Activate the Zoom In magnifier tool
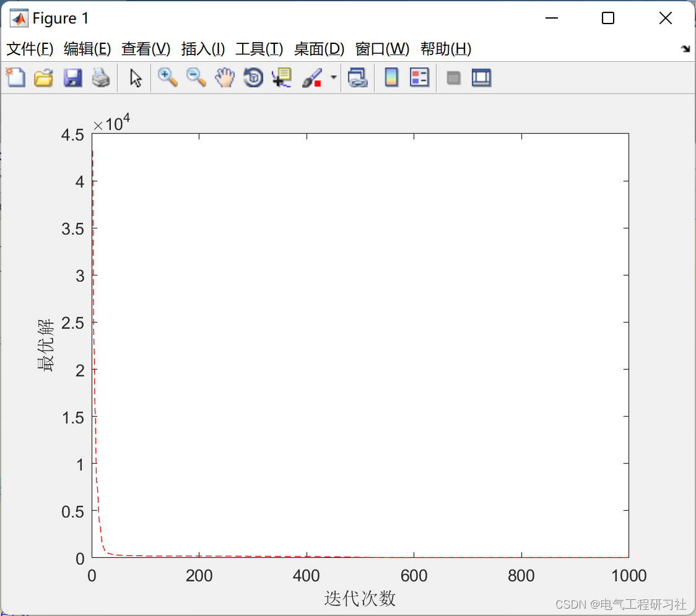 (168, 77)
